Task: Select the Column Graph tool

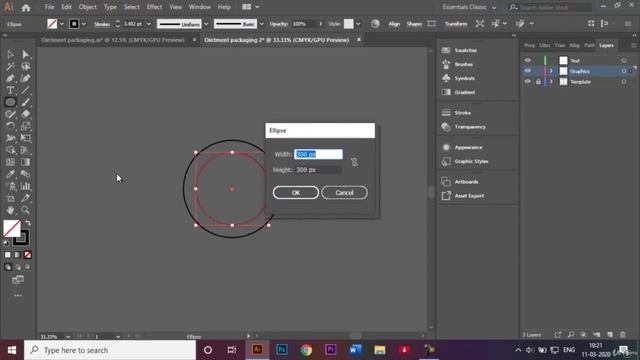Action: click(25, 186)
